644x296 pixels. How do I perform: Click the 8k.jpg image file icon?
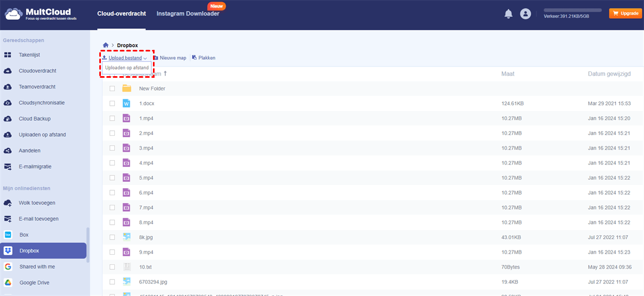pyautogui.click(x=127, y=237)
